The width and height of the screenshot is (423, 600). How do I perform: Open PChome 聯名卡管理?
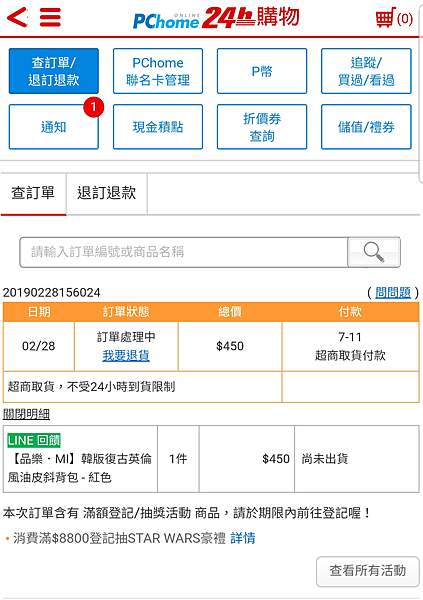point(158,71)
